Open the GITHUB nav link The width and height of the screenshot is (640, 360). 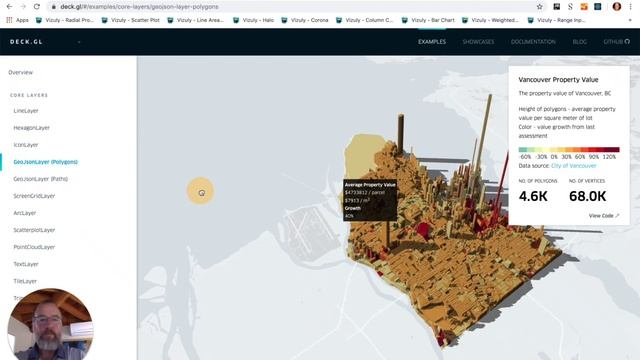616,42
